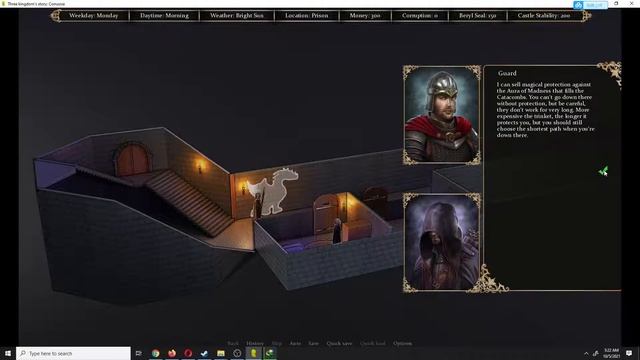Open the game Options menu
Screen dimensions: 640x360
[x=402, y=343]
